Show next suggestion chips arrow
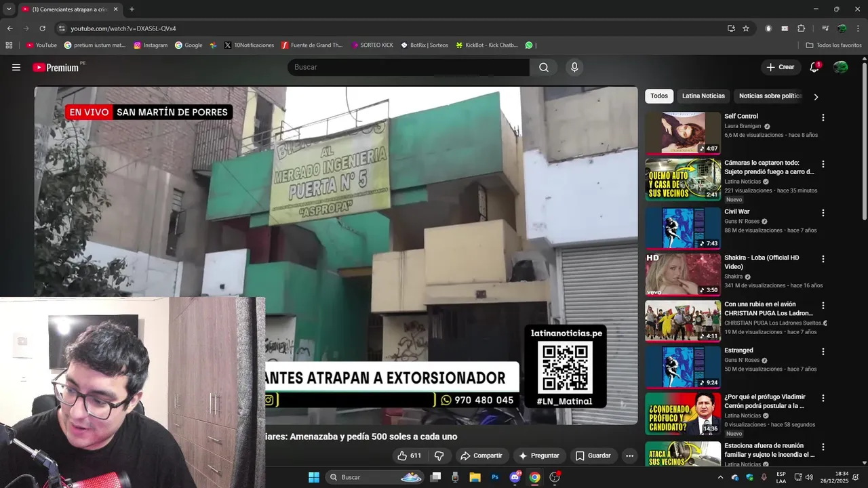The height and width of the screenshot is (488, 868). pos(816,97)
